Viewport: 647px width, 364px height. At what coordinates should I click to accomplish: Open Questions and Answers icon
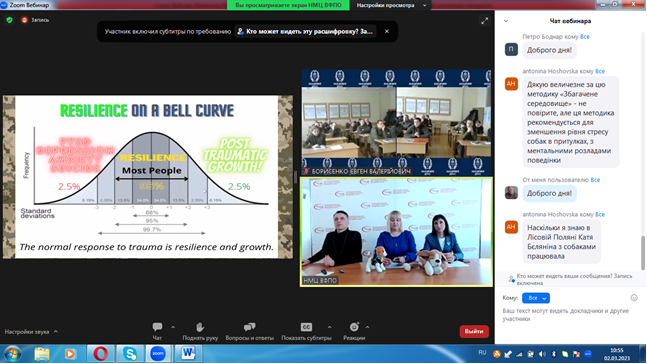249,327
